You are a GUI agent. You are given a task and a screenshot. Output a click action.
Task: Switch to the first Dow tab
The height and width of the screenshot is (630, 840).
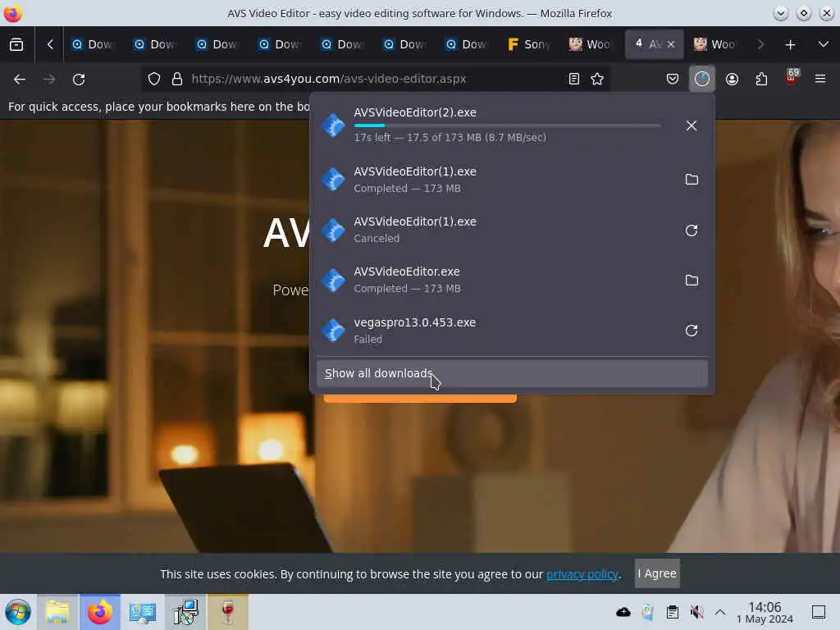93,44
